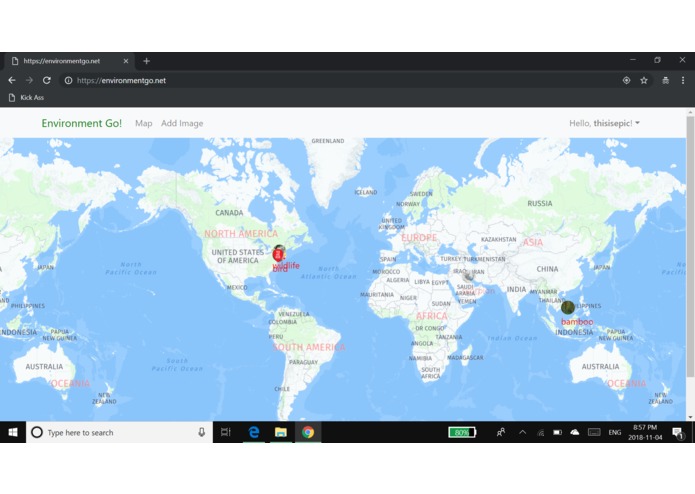Bookmark this page with the star icon

[644, 80]
